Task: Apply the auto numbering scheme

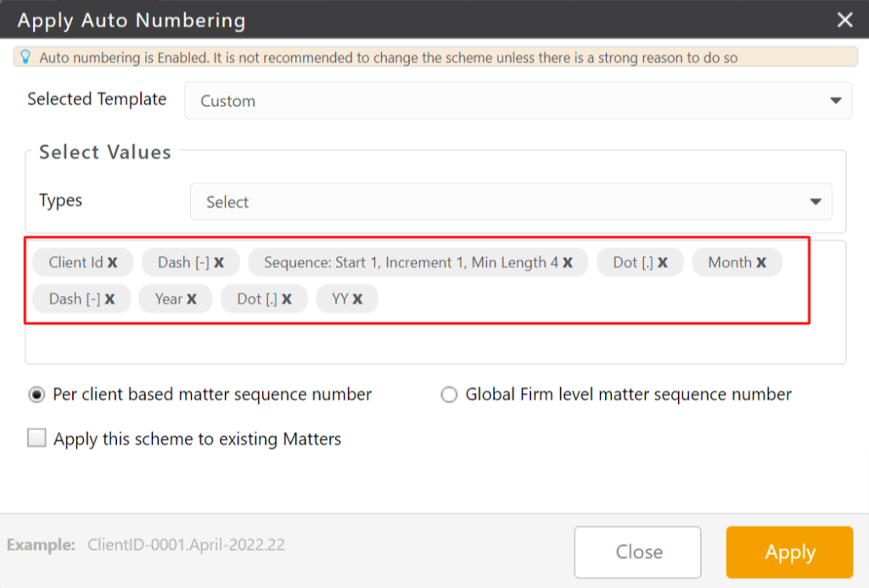Action: (788, 552)
